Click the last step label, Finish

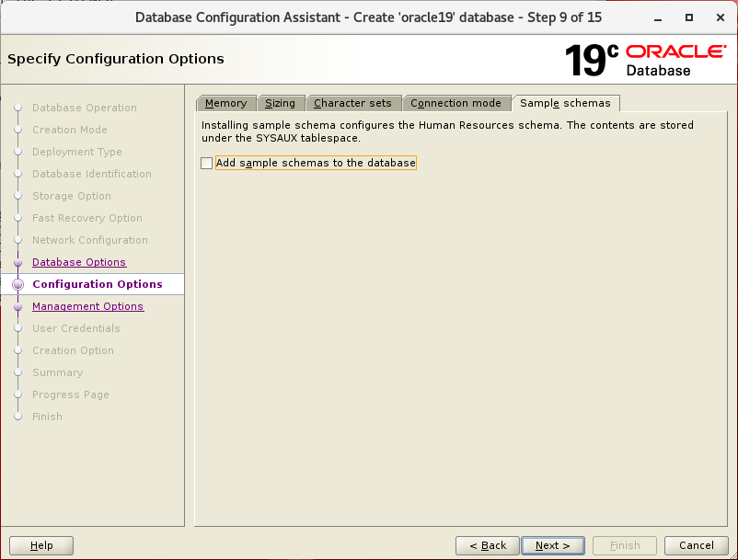47,417
